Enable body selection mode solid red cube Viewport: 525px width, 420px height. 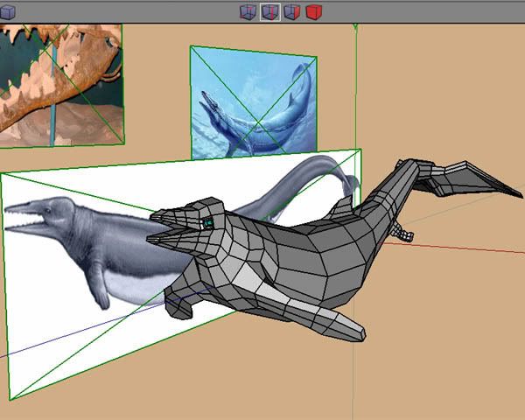coord(314,12)
